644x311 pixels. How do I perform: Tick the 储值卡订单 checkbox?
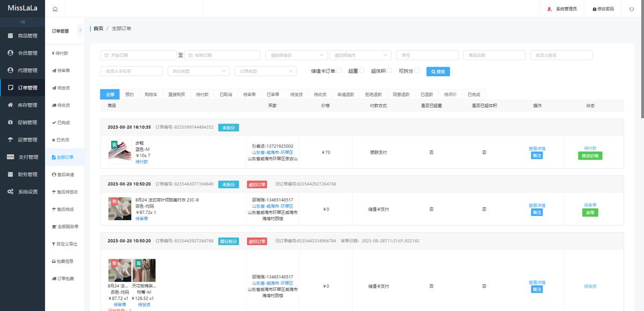[339, 71]
